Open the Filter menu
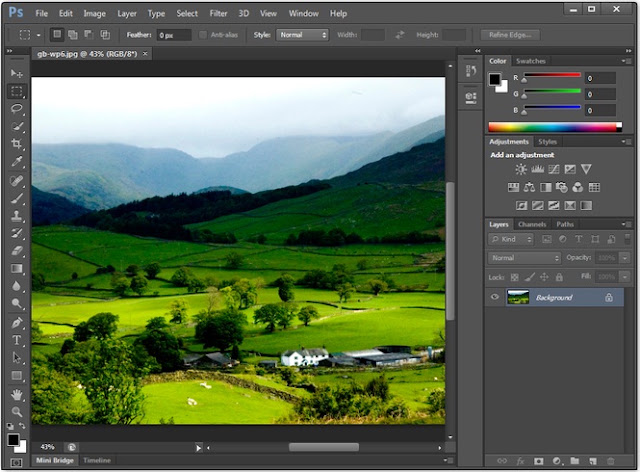Image resolution: width=640 pixels, height=472 pixels. 218,13
